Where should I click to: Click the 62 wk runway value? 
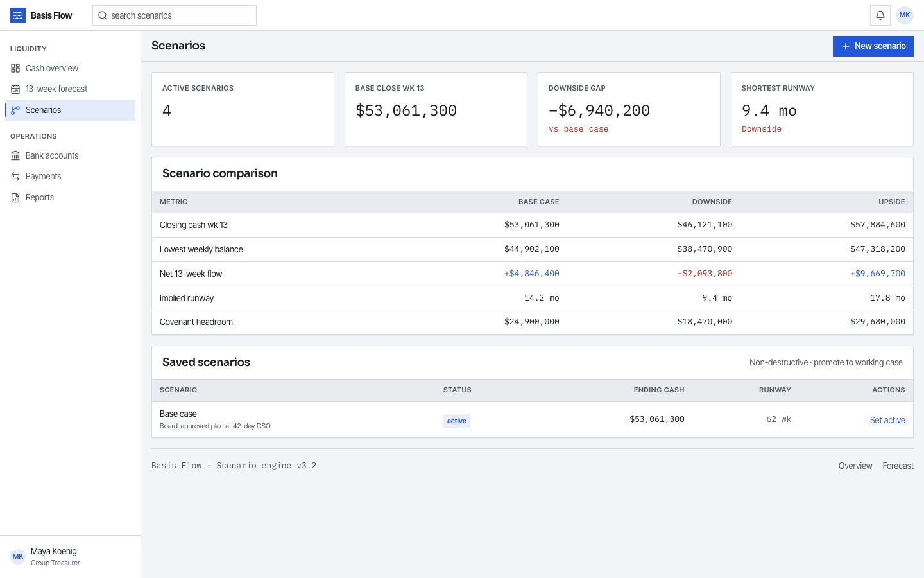pyautogui.click(x=778, y=419)
